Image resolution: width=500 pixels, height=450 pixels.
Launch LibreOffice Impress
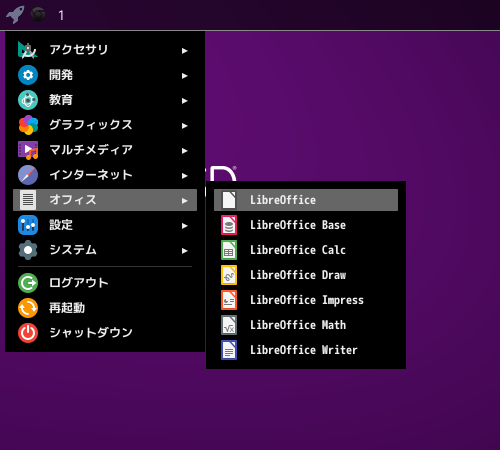pyautogui.click(x=306, y=300)
